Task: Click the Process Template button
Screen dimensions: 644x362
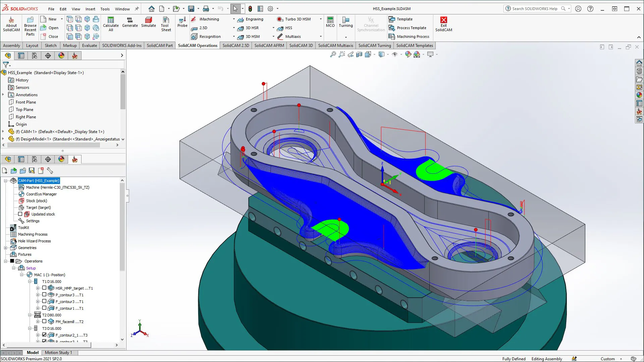Action: pyautogui.click(x=411, y=28)
